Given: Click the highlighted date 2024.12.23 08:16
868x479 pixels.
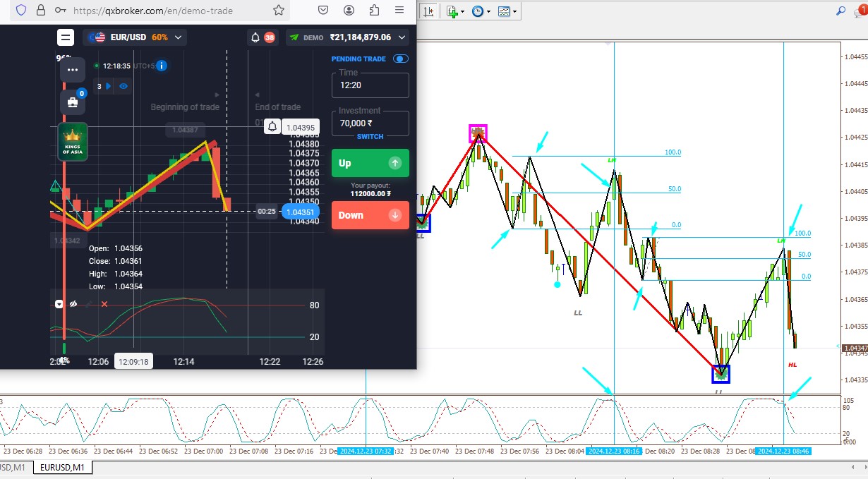Looking at the screenshot, I should (x=614, y=451).
